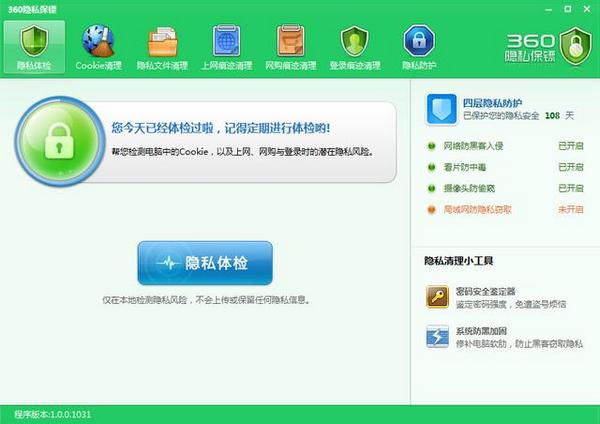Toggle 摄像头防偷窥 已开启 status
This screenshot has width=600, height=424.
click(x=571, y=188)
